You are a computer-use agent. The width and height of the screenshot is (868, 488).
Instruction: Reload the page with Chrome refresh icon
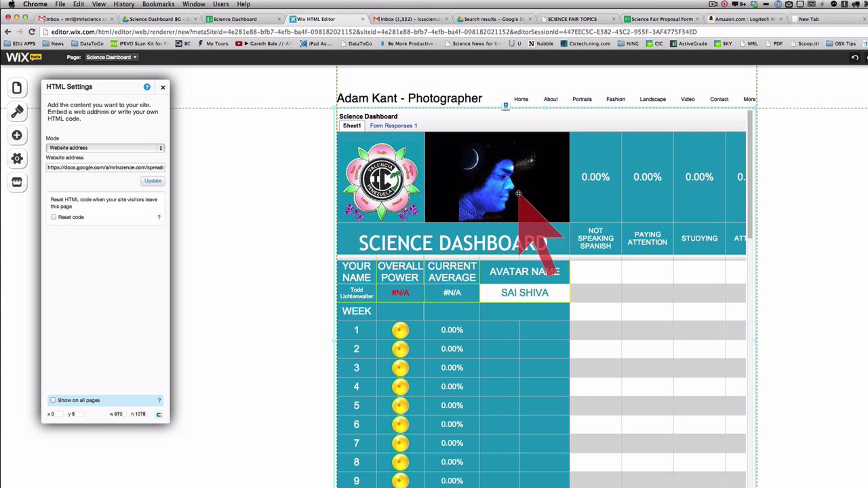pyautogui.click(x=32, y=32)
